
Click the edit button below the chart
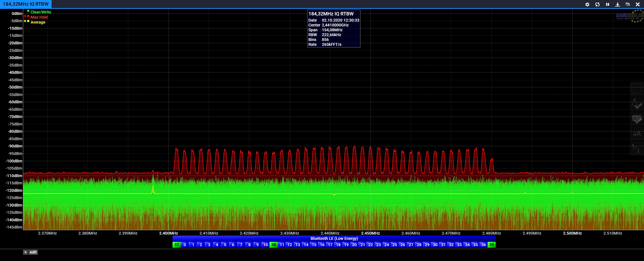coord(33,252)
